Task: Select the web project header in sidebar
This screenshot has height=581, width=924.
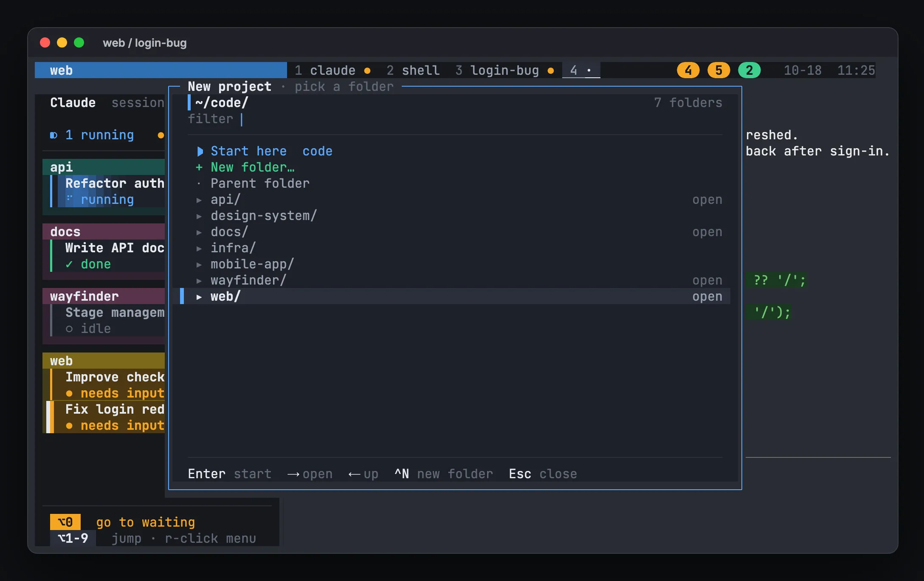Action: (104, 361)
